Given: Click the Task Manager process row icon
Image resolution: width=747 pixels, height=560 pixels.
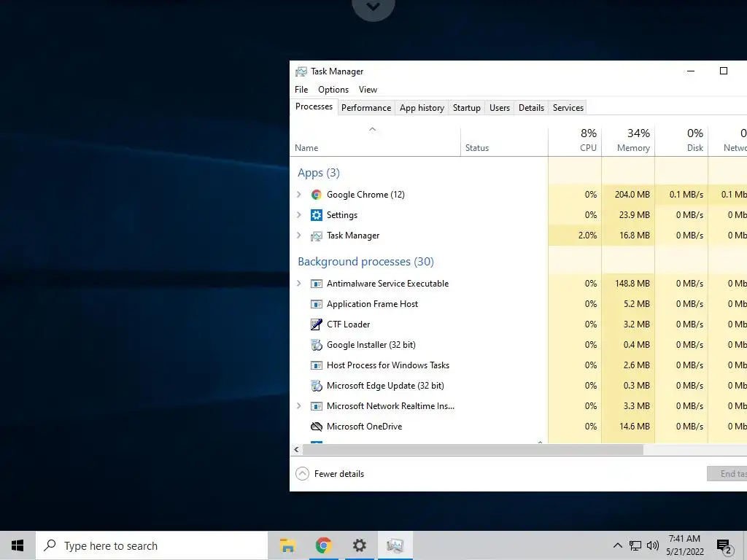Looking at the screenshot, I should [x=317, y=236].
